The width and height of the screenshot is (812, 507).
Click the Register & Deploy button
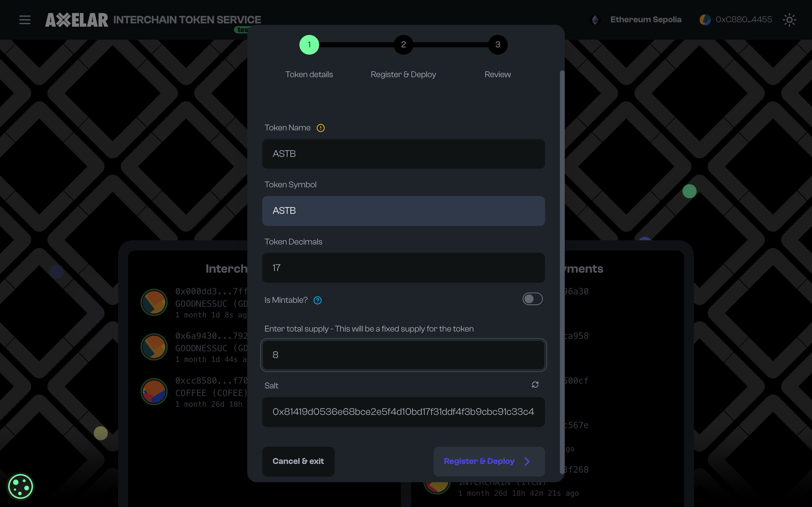pyautogui.click(x=489, y=461)
